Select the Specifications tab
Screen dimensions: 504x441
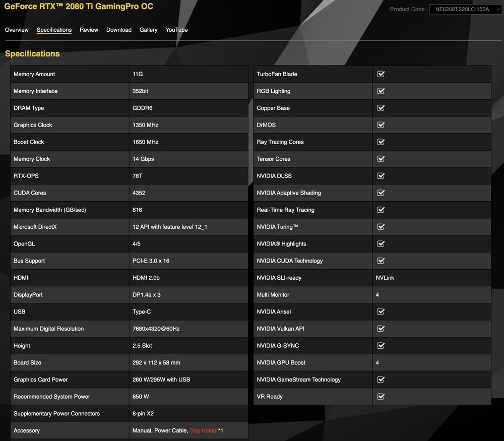click(x=54, y=30)
